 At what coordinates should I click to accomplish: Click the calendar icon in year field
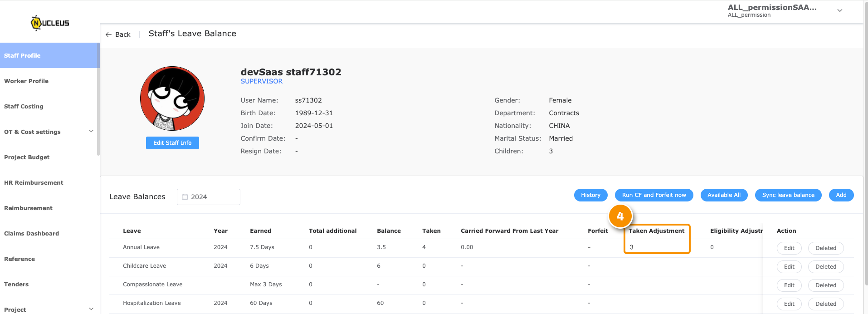(x=185, y=197)
